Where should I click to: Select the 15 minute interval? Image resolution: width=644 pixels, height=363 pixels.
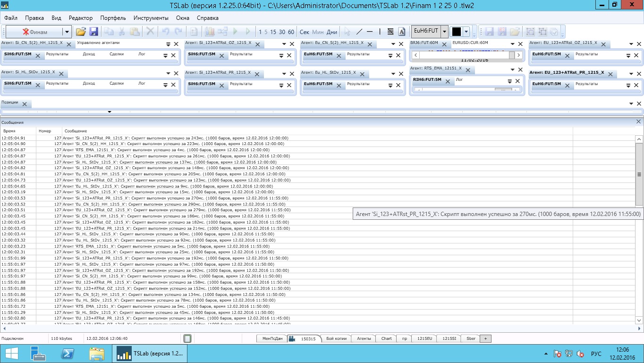273,32
